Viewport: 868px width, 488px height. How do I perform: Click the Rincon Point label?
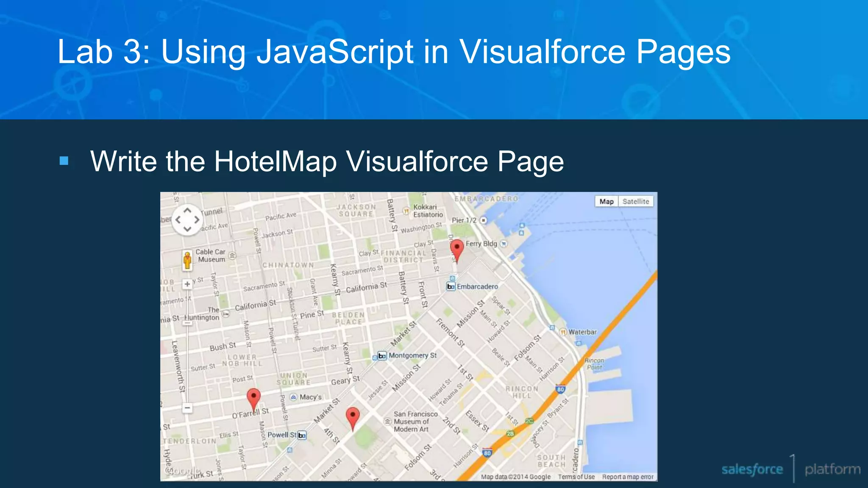click(x=594, y=364)
